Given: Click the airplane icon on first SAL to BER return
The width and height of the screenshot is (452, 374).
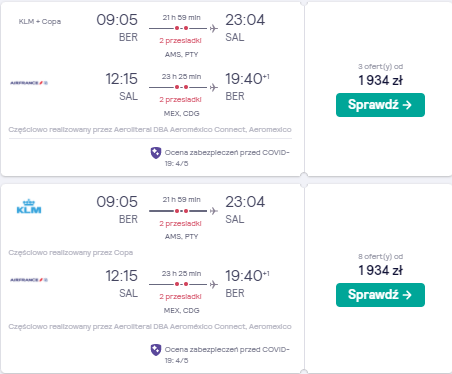Looking at the screenshot, I should tap(214, 87).
